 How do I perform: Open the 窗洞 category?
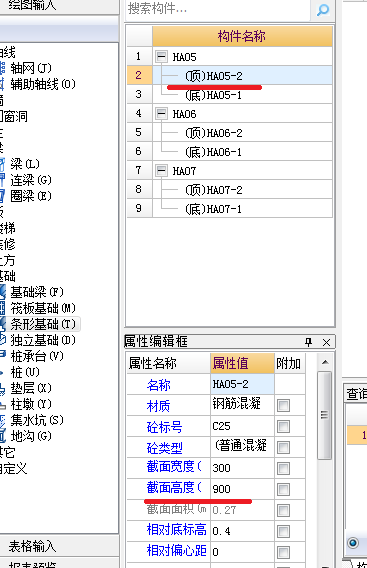[x=14, y=116]
